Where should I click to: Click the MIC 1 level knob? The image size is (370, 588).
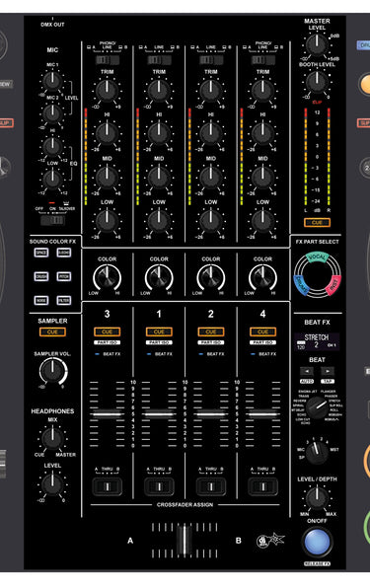(52, 81)
